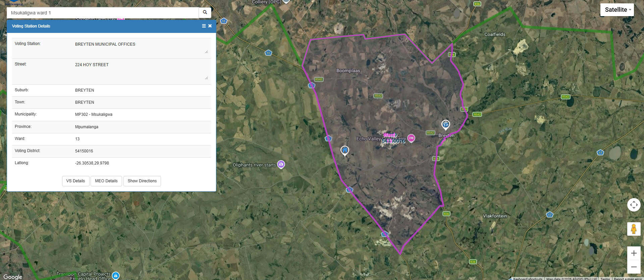Viewport: 644px width, 280px height.
Task: Close the Voting Station Details panel
Action: [x=210, y=26]
